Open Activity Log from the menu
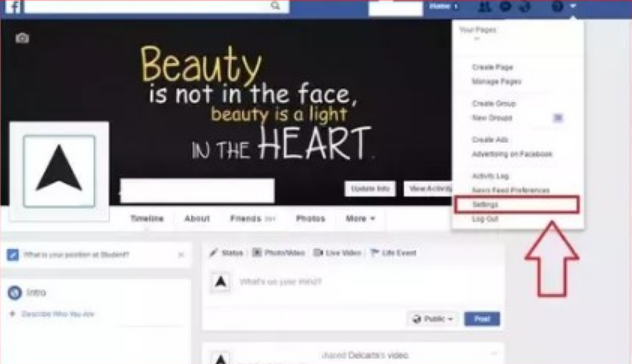The image size is (632, 364). 490,176
